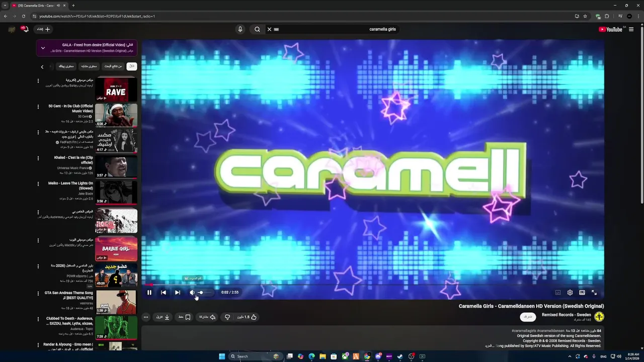Subscribe to Remixed Records - Sweden

tap(528, 317)
